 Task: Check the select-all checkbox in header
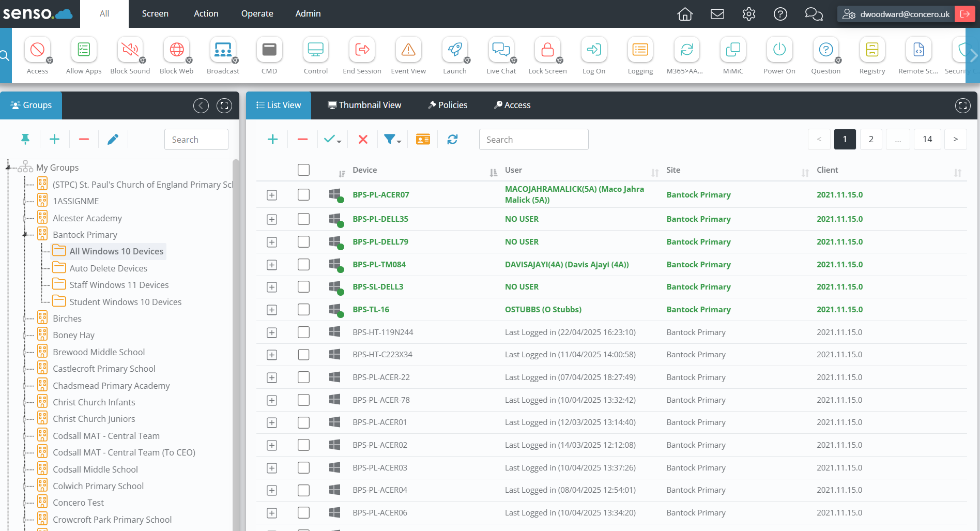(x=303, y=170)
